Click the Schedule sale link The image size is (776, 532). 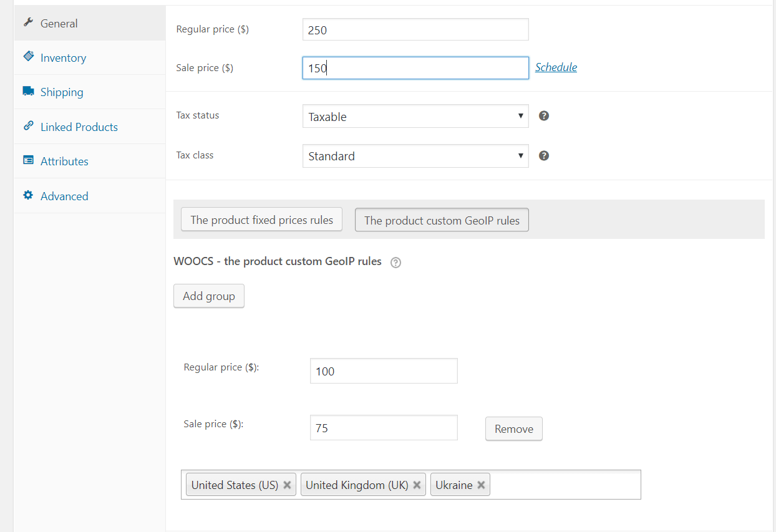tap(556, 67)
